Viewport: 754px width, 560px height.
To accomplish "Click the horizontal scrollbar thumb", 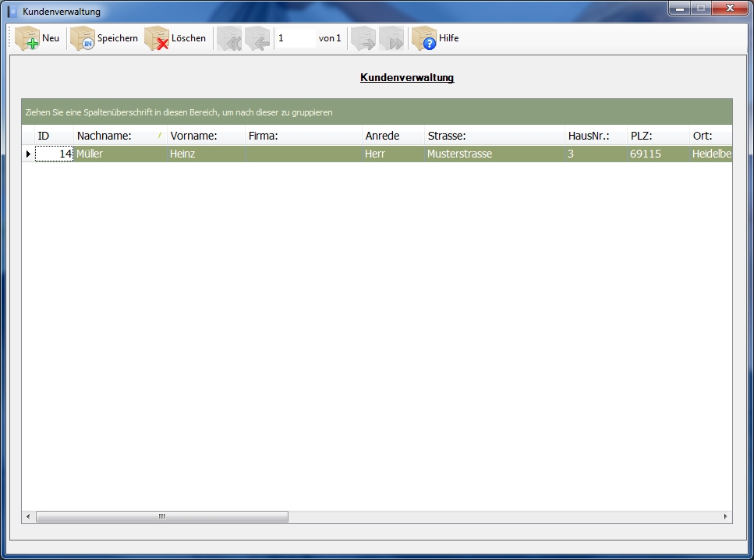I will pyautogui.click(x=162, y=516).
